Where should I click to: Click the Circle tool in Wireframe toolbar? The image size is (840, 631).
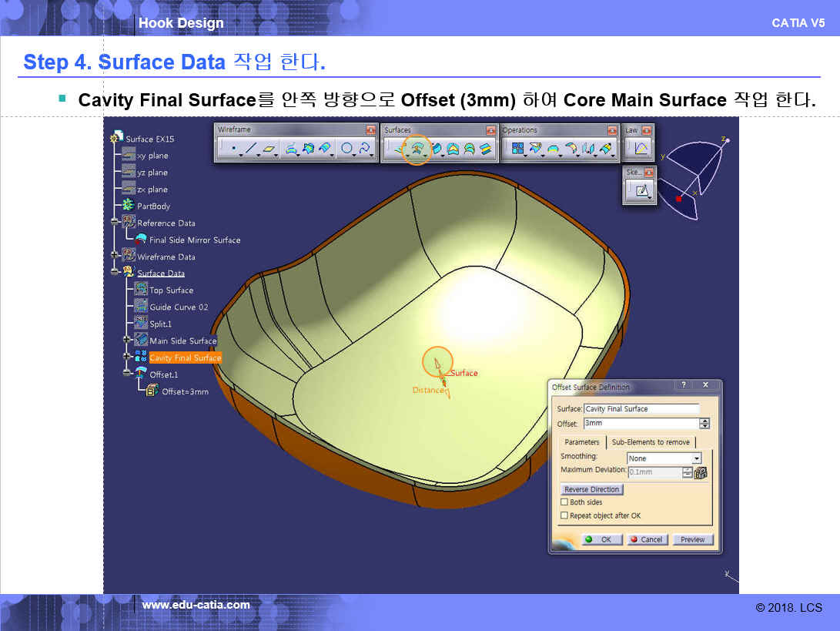pos(347,149)
